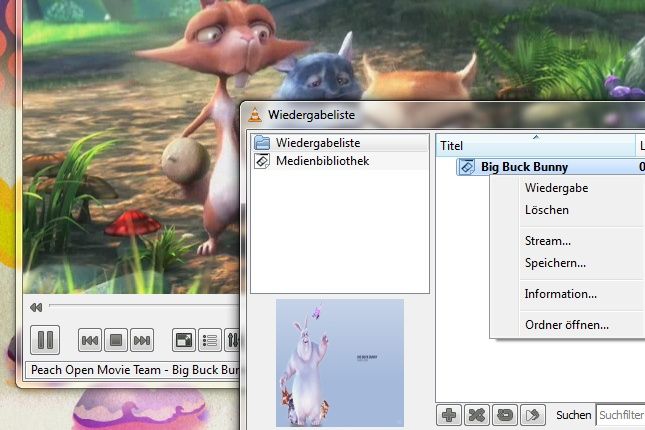This screenshot has height=430, width=645.
Task: Open Information... for Big Buck Bunny
Action: click(x=560, y=294)
